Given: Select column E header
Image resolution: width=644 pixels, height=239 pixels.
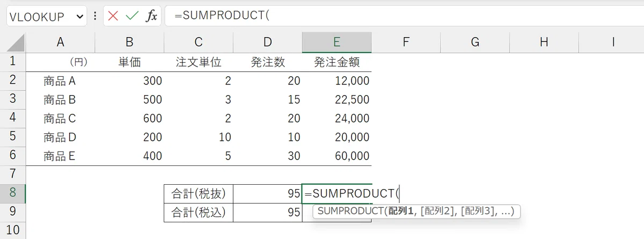Looking at the screenshot, I should click(336, 42).
